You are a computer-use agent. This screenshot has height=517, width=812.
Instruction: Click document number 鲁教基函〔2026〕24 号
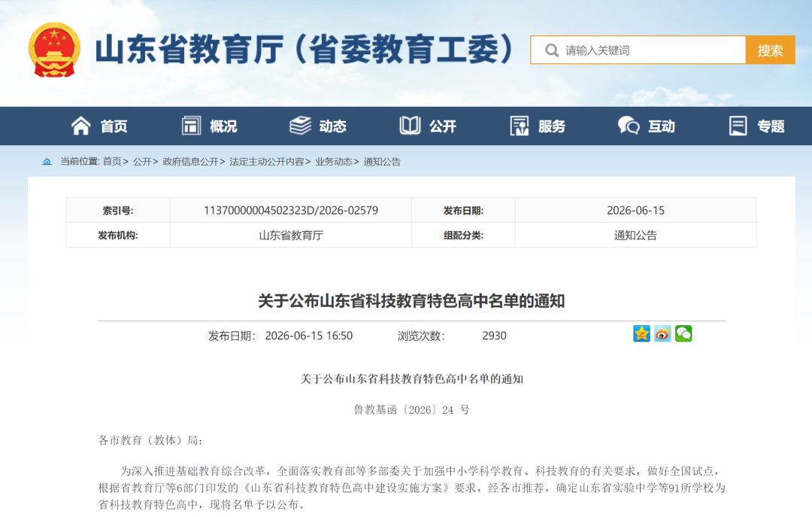[x=412, y=410]
